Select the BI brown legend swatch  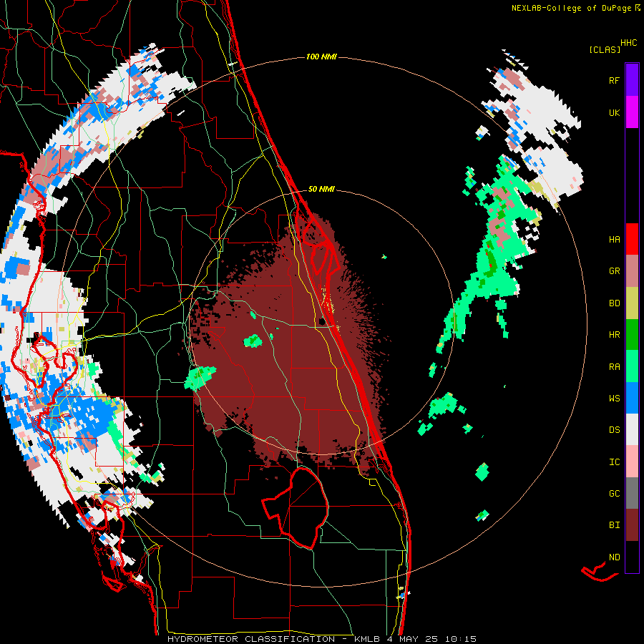(x=632, y=525)
